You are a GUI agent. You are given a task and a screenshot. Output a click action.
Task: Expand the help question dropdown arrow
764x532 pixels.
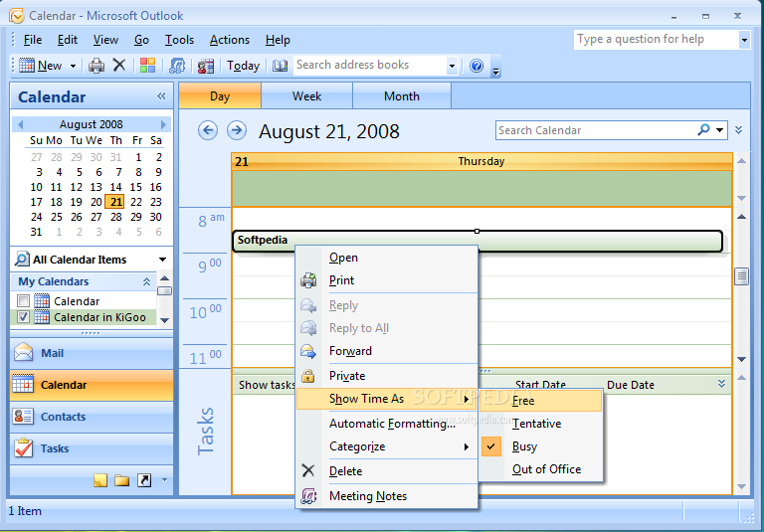click(x=744, y=40)
